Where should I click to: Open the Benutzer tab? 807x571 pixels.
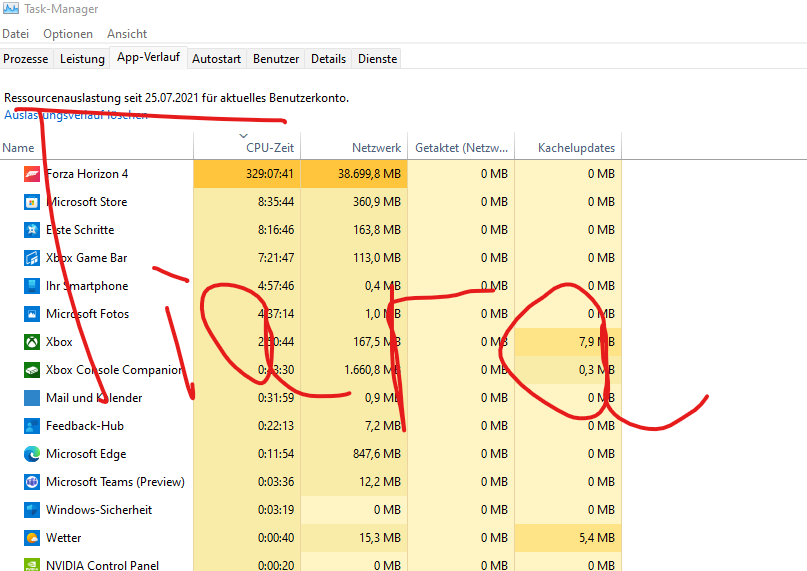coord(276,59)
